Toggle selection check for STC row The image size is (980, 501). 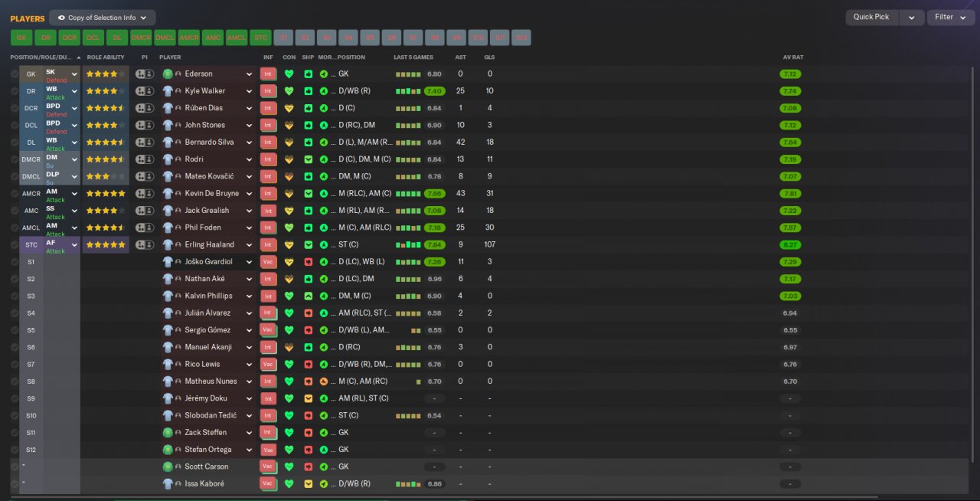tap(15, 245)
